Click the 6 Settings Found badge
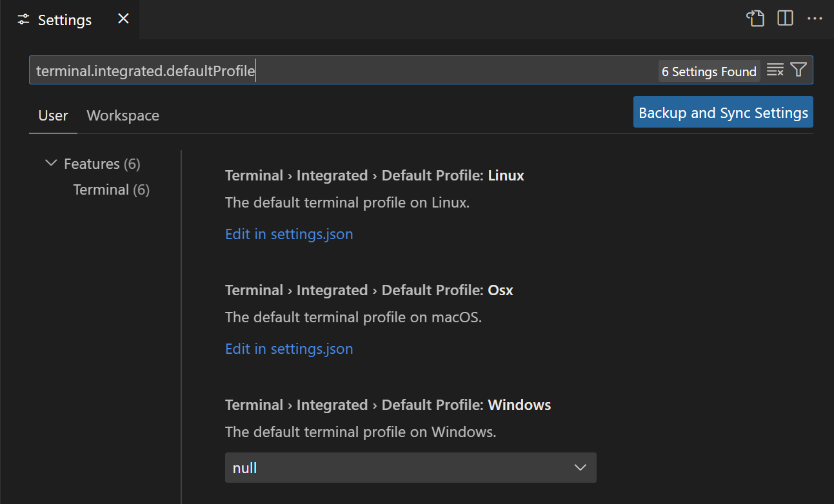 709,71
